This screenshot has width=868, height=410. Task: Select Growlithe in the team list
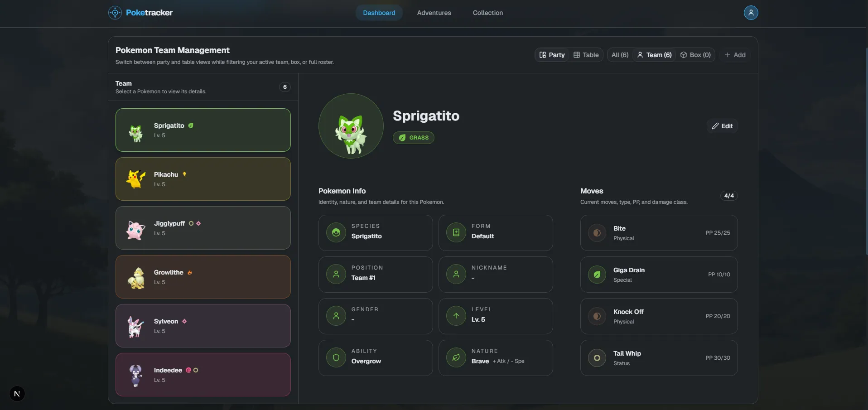[x=203, y=277]
